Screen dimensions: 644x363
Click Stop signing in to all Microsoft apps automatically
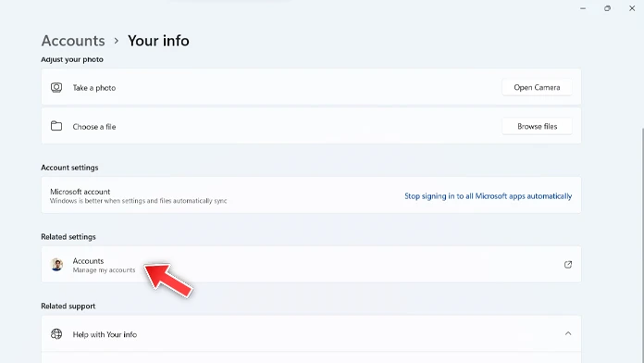coord(488,196)
